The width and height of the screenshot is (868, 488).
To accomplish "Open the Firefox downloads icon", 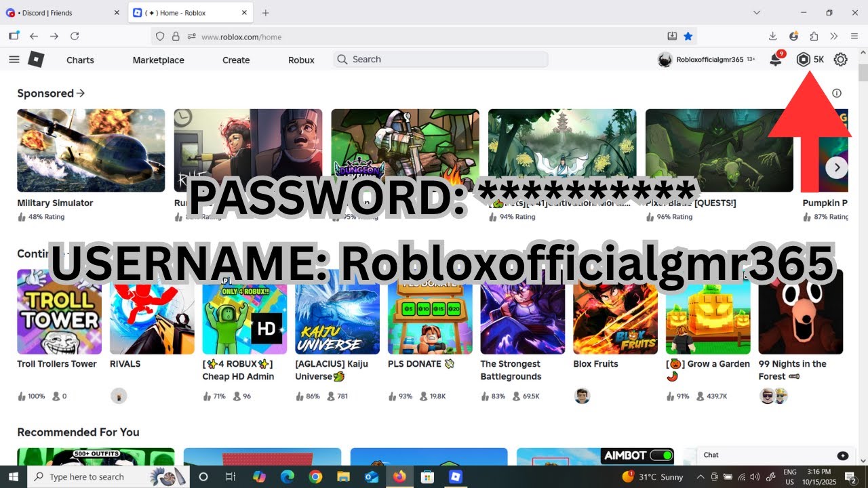I will click(x=772, y=36).
